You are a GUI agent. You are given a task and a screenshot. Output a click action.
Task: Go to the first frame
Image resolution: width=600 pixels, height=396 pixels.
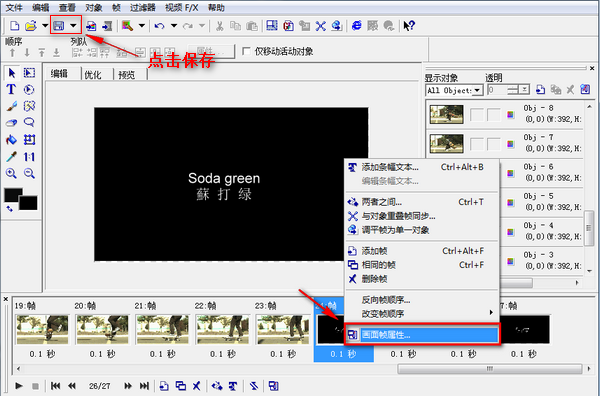click(x=55, y=386)
